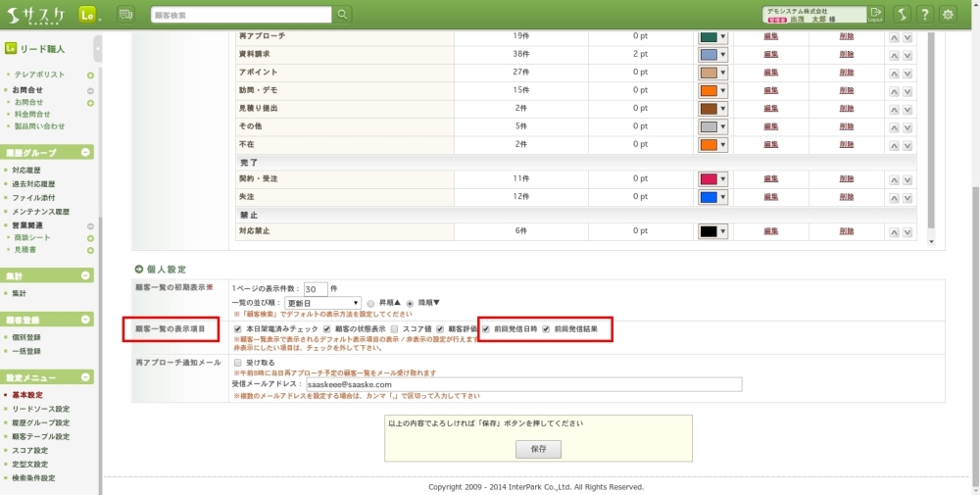Open the help question mark icon
Viewport: 980px width, 495px height.
924,15
